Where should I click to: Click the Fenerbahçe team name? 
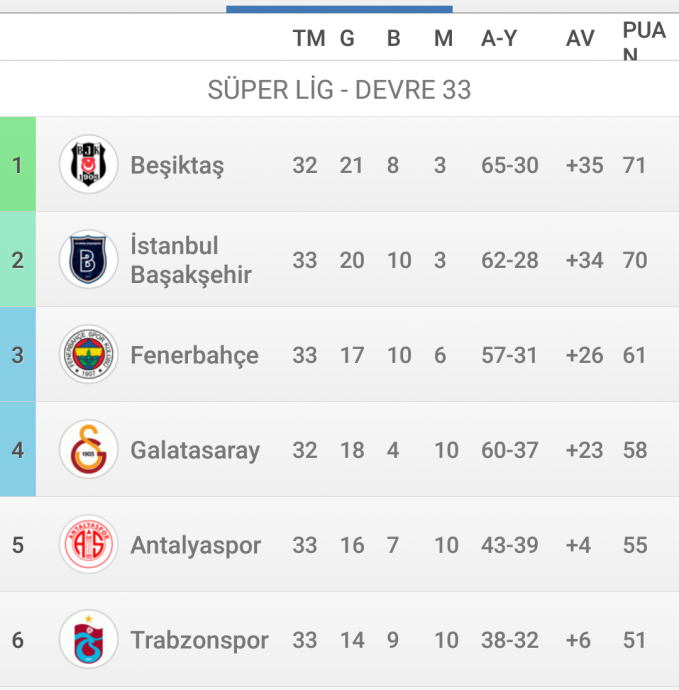coord(195,356)
